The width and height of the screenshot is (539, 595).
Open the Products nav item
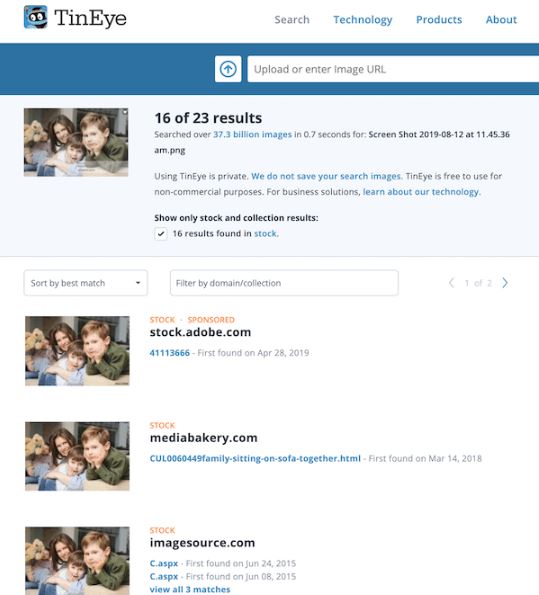[439, 20]
